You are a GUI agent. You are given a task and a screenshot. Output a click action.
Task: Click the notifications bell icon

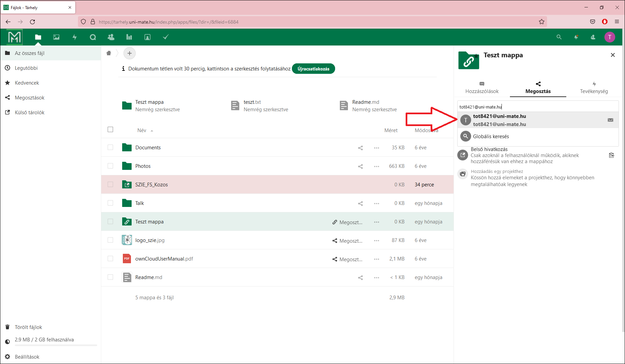coord(576,37)
